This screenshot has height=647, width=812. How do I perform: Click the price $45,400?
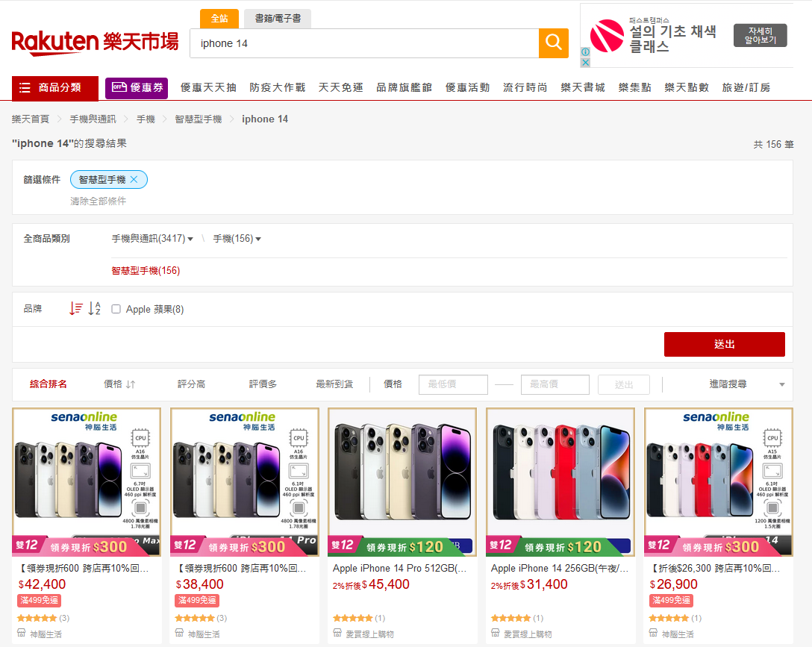coord(385,584)
